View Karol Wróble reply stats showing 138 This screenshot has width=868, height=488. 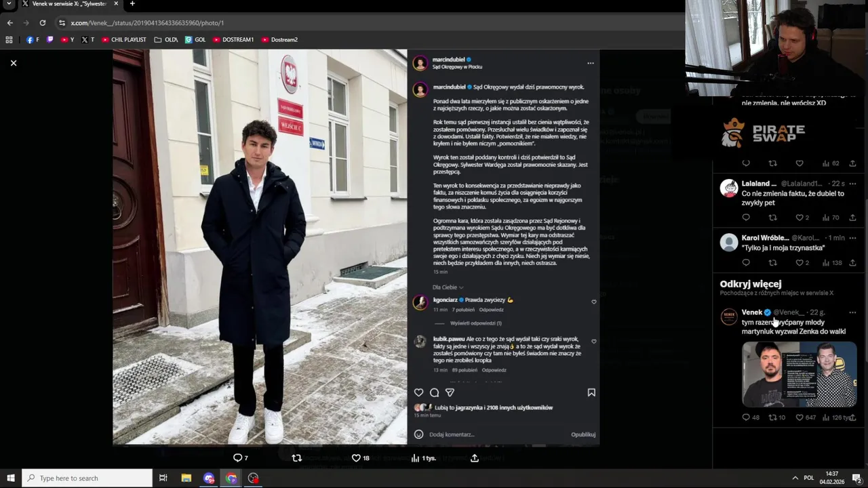coord(832,262)
